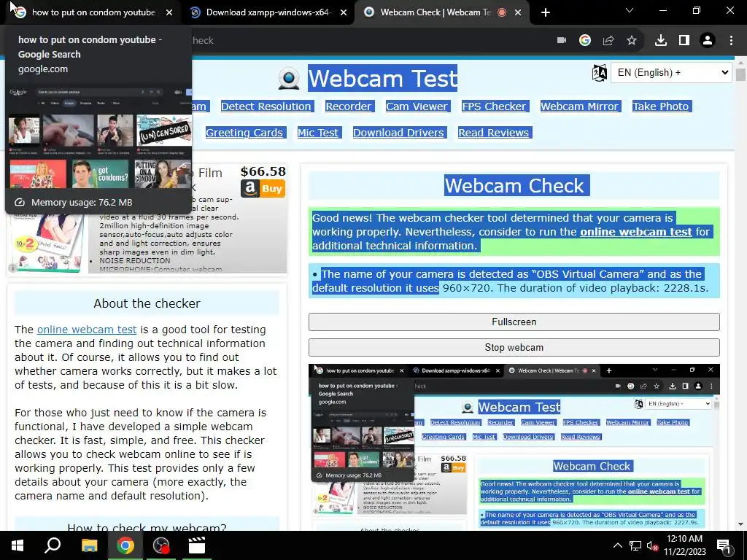Open Windows taskbar search
The width and height of the screenshot is (747, 560).
click(x=53, y=545)
